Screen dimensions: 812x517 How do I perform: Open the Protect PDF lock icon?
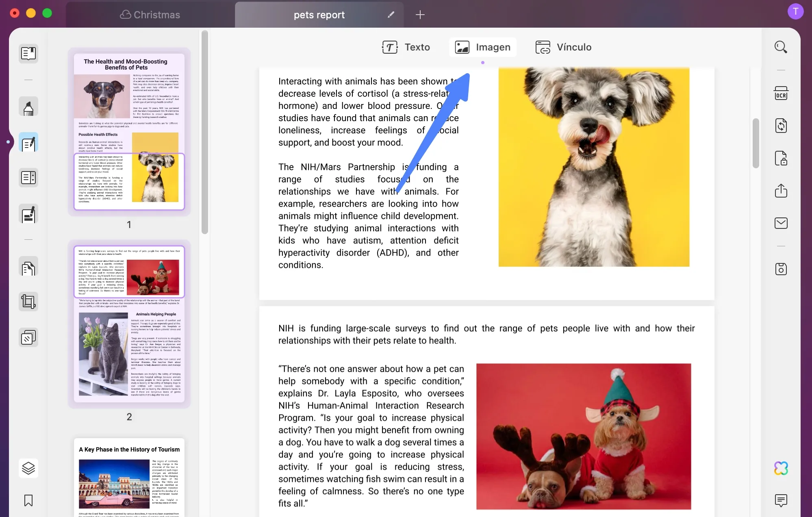[x=781, y=158]
